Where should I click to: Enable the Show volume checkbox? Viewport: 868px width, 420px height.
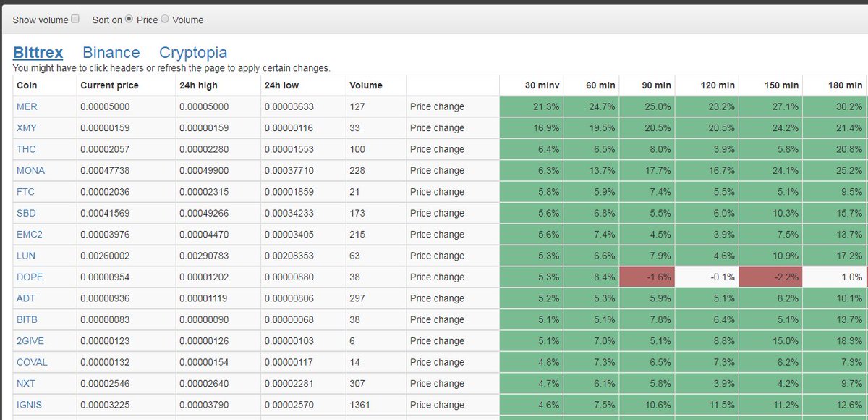[75, 20]
